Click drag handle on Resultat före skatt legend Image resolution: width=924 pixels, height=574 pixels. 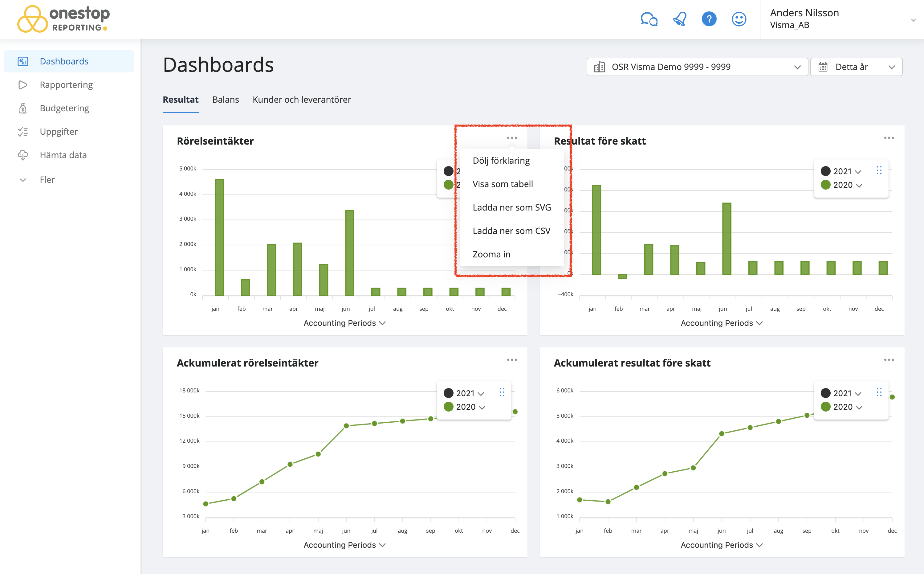879,170
